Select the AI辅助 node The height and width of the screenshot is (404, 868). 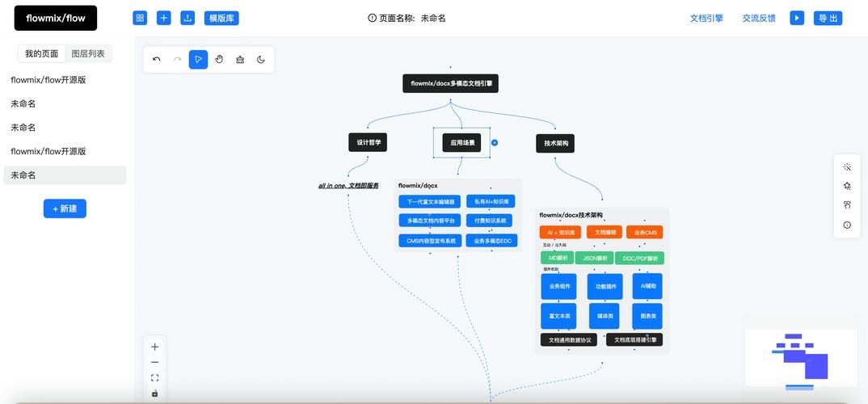[647, 286]
